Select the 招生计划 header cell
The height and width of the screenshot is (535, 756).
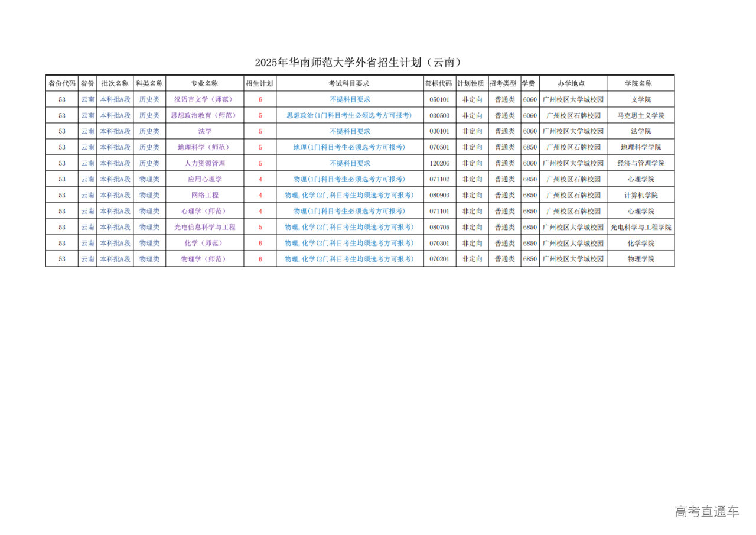[x=260, y=83]
